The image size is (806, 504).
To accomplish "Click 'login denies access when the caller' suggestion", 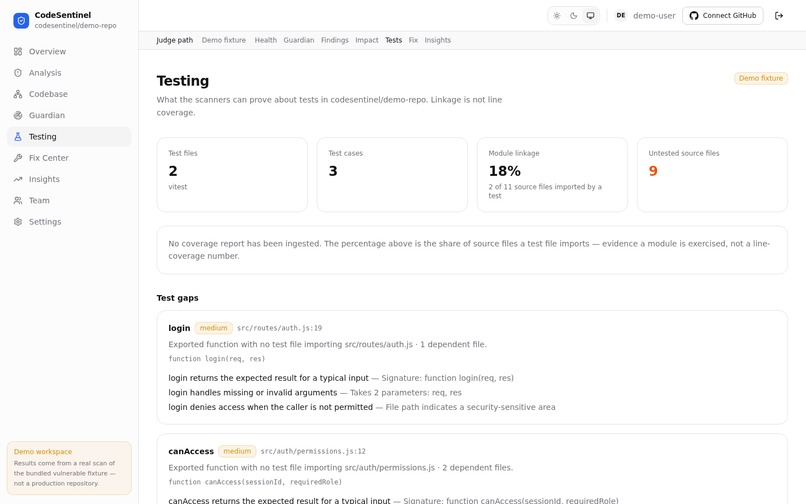I will 270,407.
